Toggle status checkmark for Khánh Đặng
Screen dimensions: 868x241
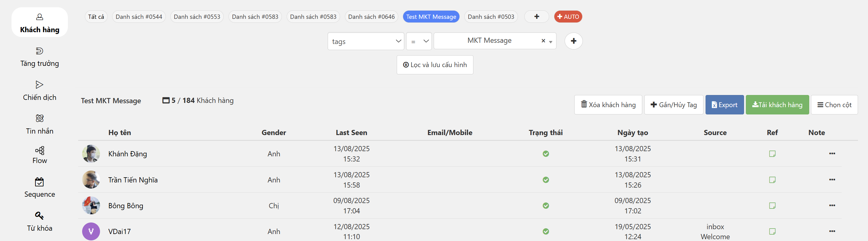point(546,154)
